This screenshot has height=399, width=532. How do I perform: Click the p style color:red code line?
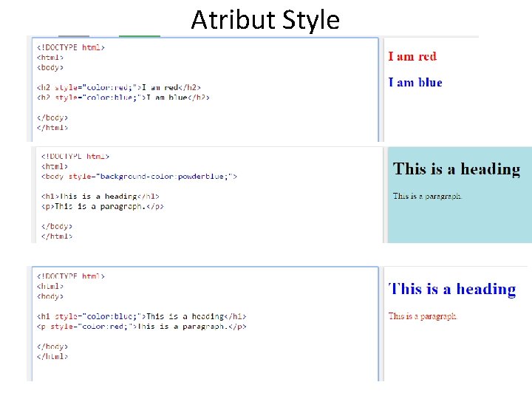[x=141, y=327]
